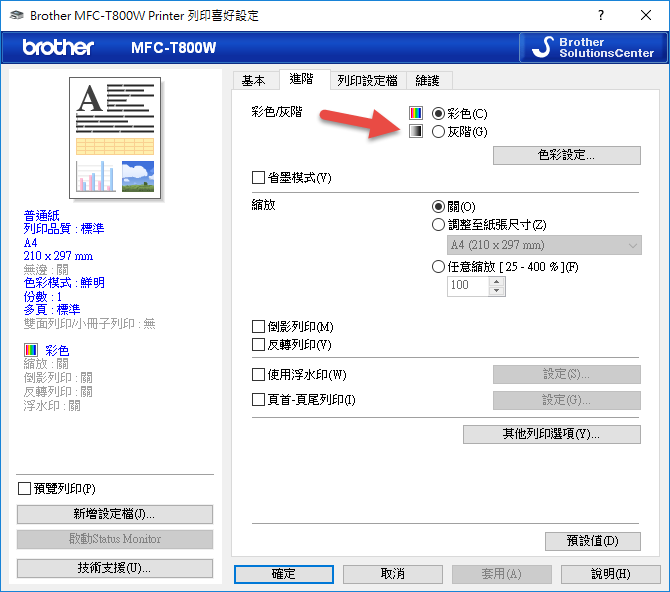The image size is (670, 592).
Task: Enable 使用浮水印(W) checkbox
Action: [258, 374]
